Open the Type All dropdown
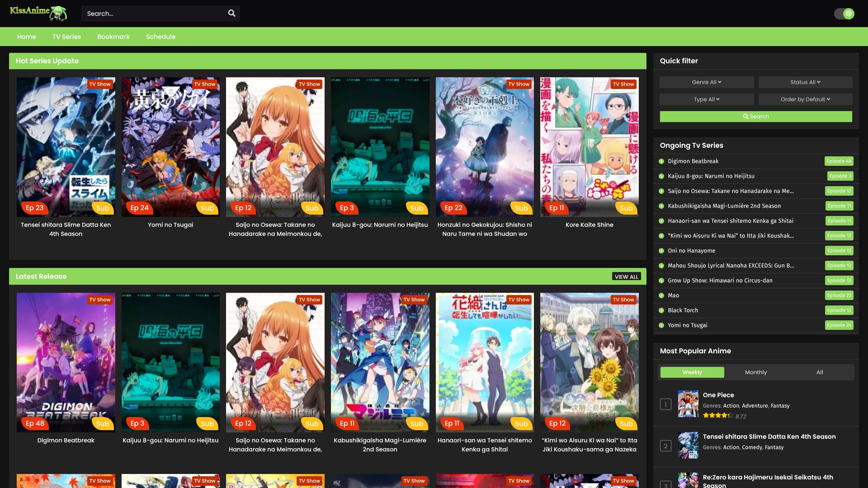 pyautogui.click(x=707, y=99)
